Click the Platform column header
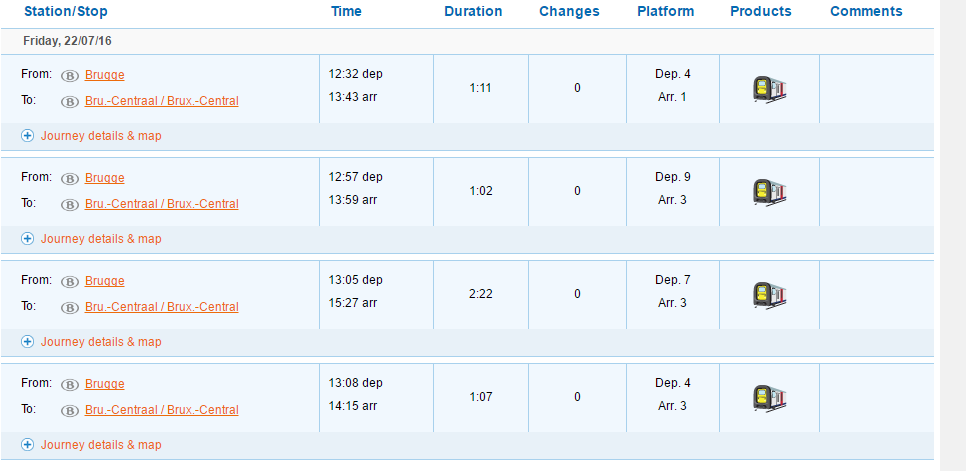 pos(665,11)
